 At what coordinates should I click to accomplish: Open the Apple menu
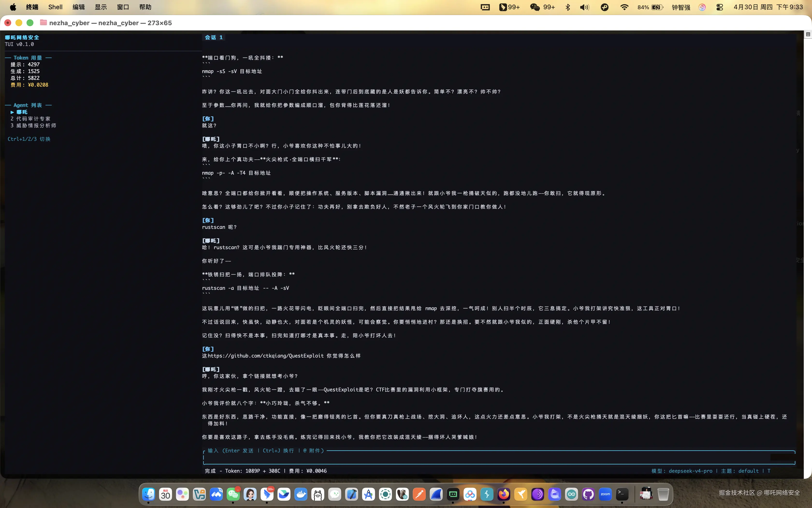pyautogui.click(x=13, y=7)
